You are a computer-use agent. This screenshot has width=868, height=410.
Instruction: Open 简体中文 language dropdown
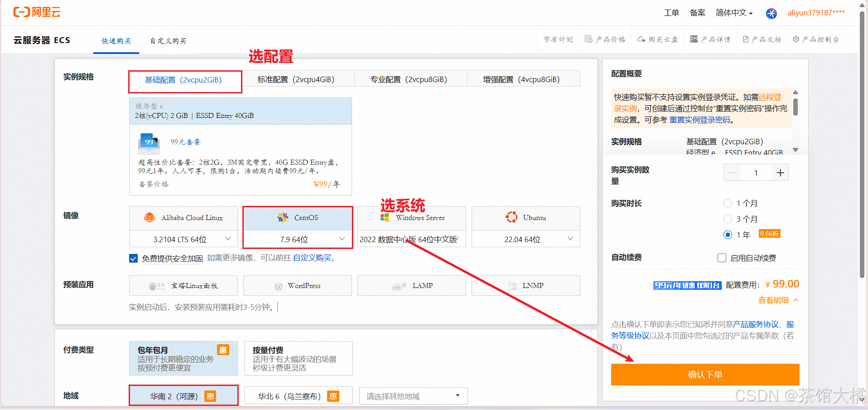(734, 13)
